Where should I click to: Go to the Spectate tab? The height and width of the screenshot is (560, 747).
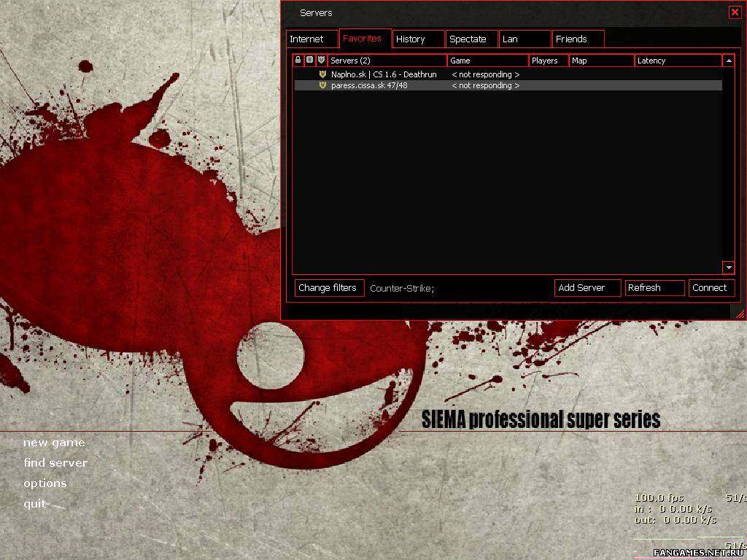472,39
